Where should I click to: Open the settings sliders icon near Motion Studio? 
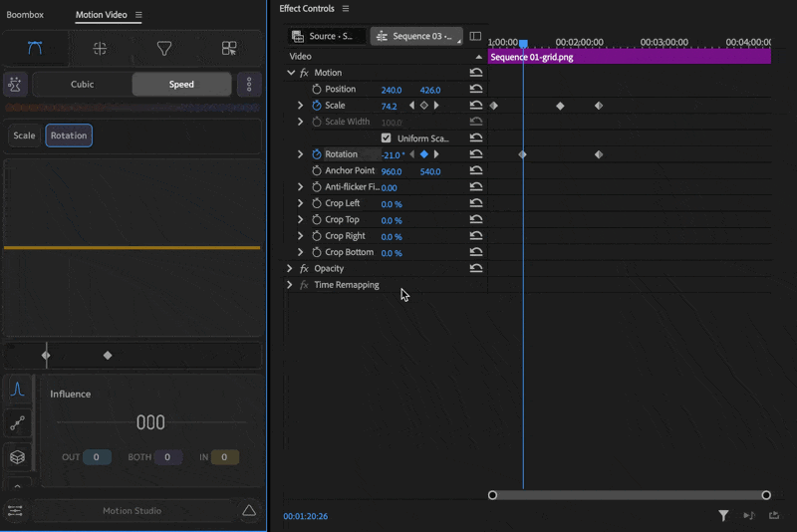pyautogui.click(x=15, y=511)
